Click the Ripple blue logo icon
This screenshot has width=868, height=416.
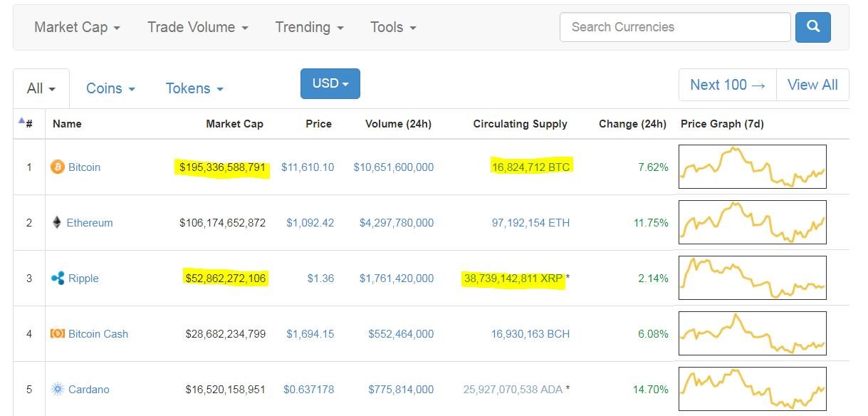tap(58, 279)
